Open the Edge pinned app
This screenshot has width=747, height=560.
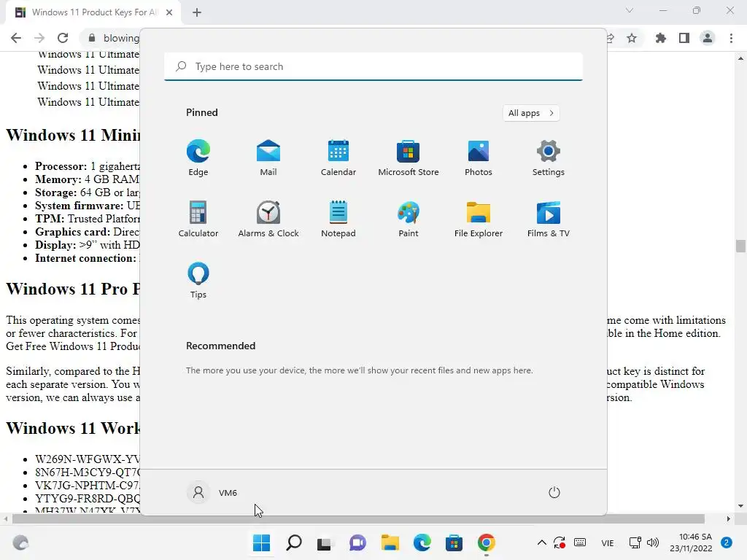coord(198,158)
